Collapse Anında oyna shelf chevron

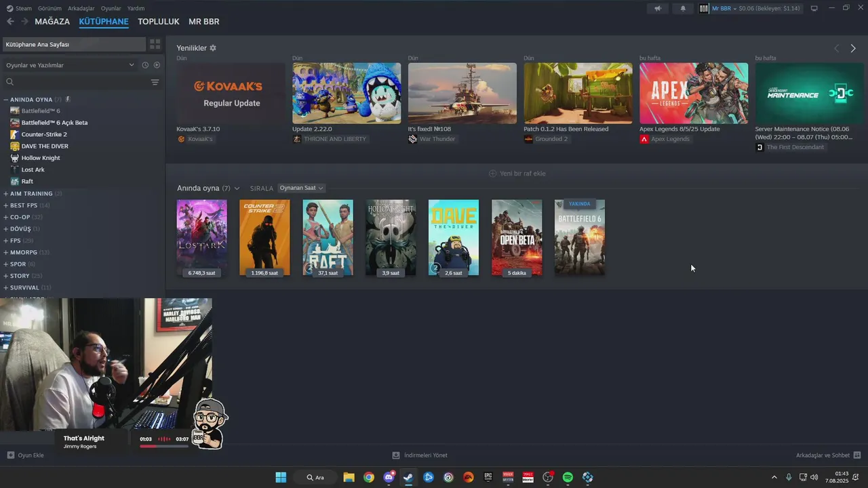point(237,188)
